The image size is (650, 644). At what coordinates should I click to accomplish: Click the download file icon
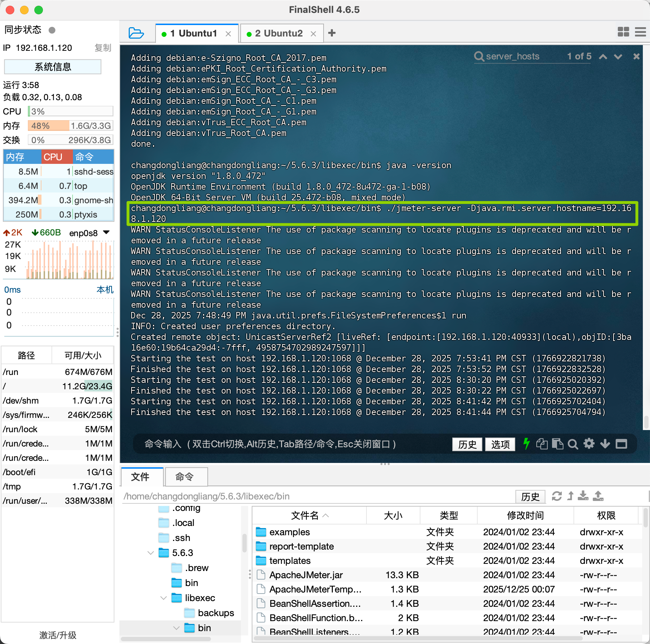583,496
